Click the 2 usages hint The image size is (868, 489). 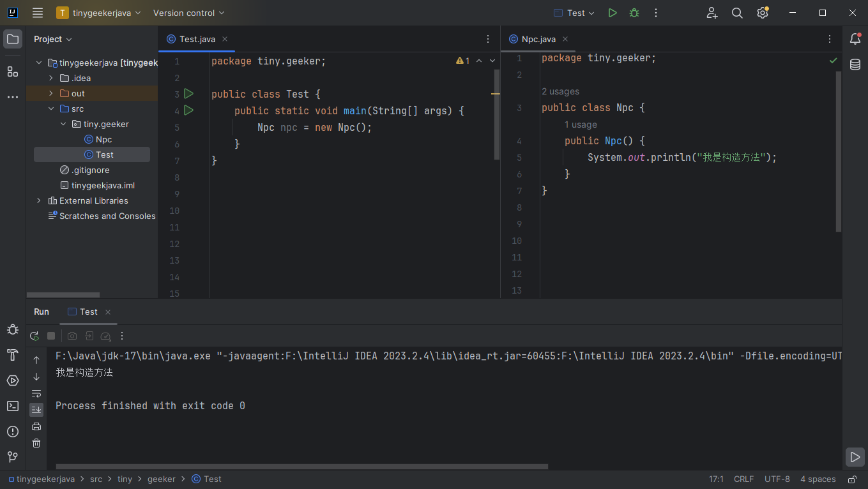pyautogui.click(x=560, y=91)
